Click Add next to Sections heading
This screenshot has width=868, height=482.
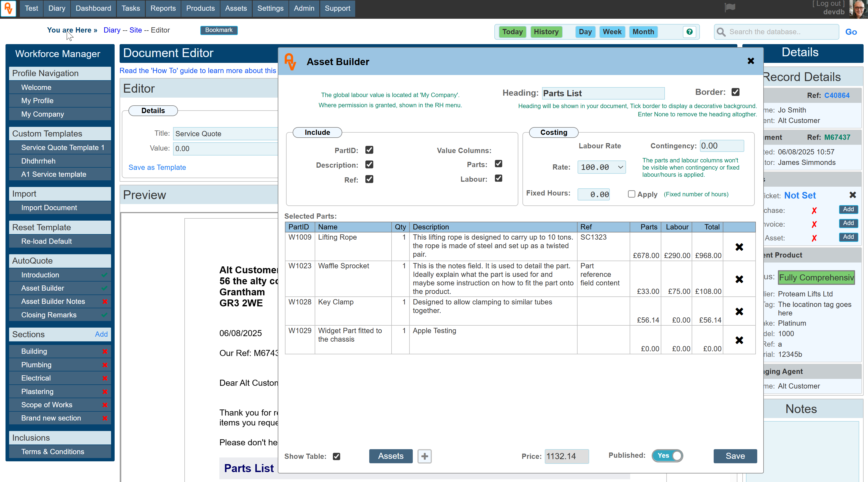tap(101, 334)
